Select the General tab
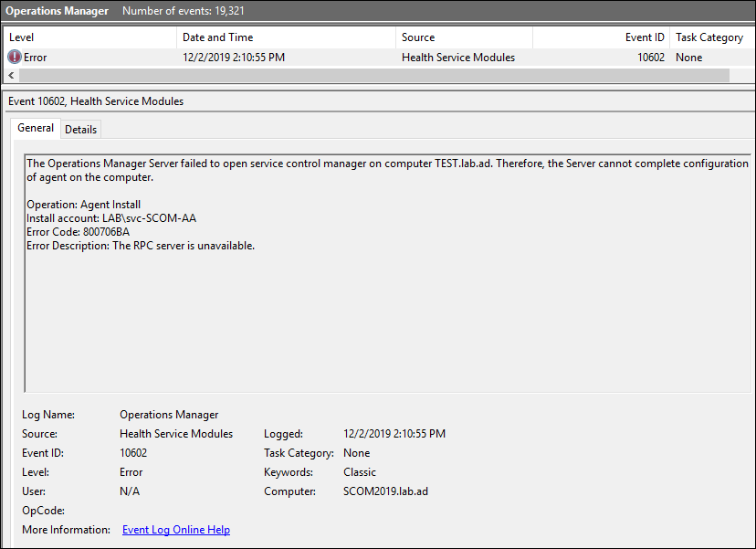This screenshot has width=756, height=549. pyautogui.click(x=36, y=128)
